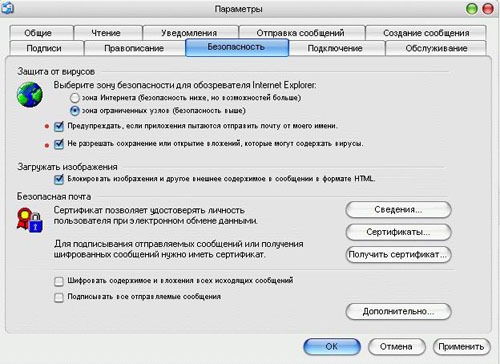The height and width of the screenshot is (364, 500).
Task: Switch to Создание сообщения tab
Action: [426, 33]
